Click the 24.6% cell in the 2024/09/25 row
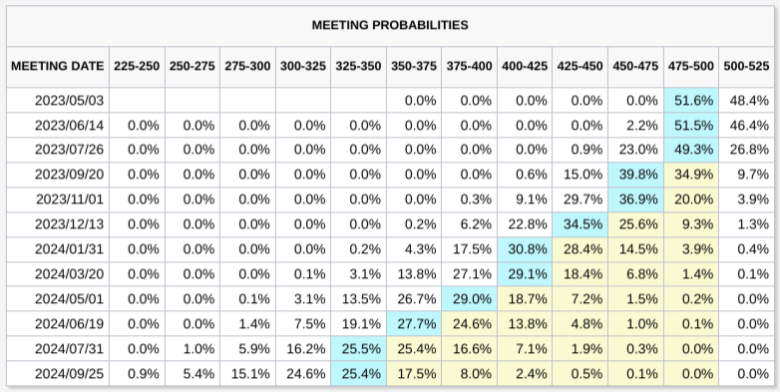Screen dimensions: 780x392 click(x=303, y=374)
